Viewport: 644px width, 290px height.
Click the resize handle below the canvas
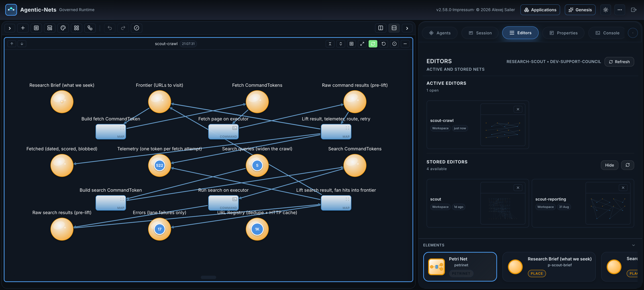(x=208, y=277)
